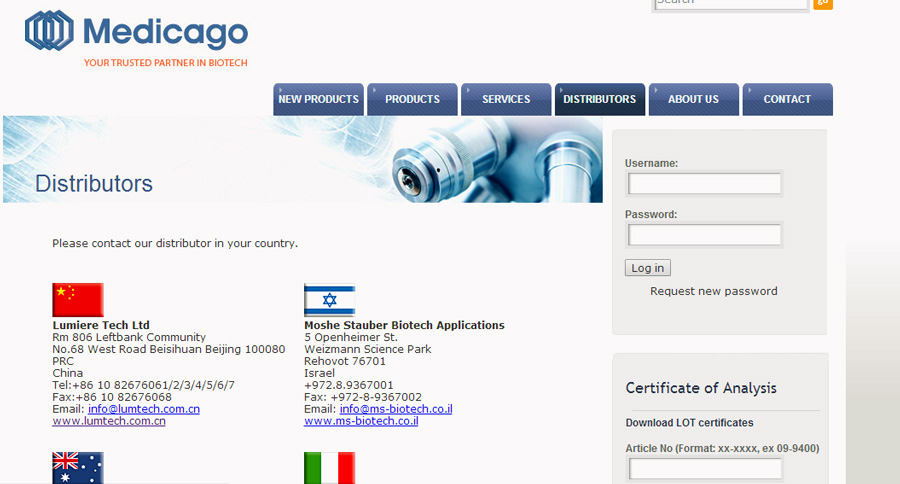Viewport: 900px width, 484px height.
Task: Click the China flag icon
Action: click(x=78, y=300)
